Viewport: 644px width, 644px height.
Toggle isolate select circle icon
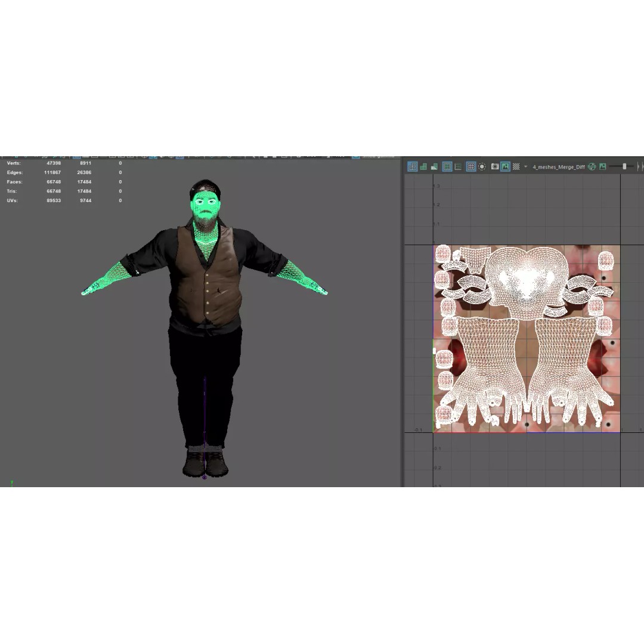coord(482,166)
